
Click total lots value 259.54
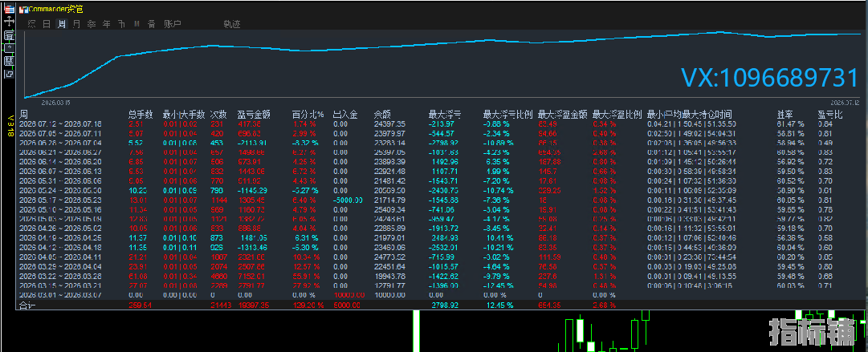138,305
